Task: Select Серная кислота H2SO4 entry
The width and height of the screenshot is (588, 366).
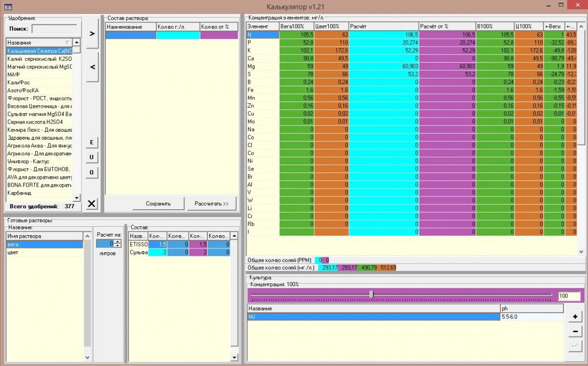Action: (x=39, y=122)
